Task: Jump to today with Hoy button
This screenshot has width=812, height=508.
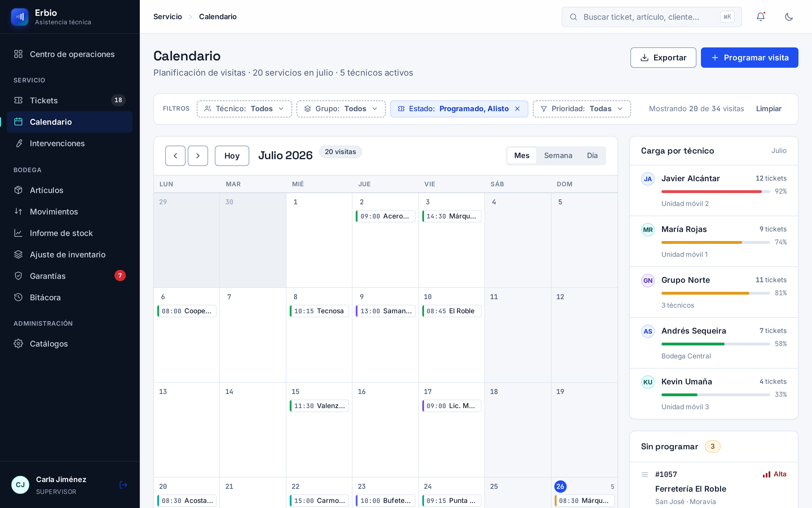Action: [232, 156]
